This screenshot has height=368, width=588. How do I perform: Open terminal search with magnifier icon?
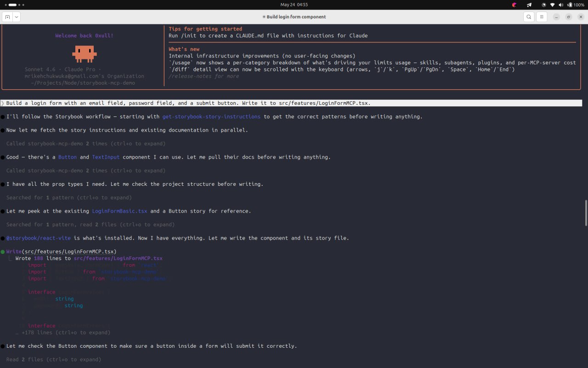pyautogui.click(x=529, y=17)
